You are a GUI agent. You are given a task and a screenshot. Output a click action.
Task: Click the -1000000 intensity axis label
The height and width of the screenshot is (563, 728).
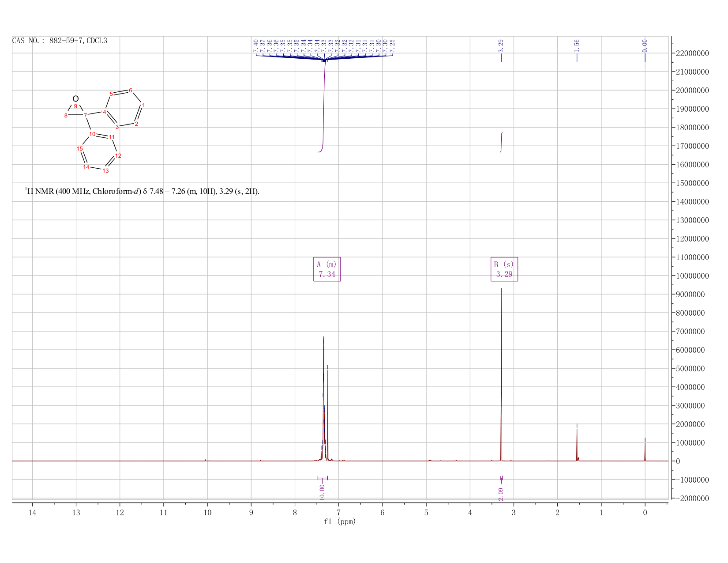[x=692, y=480]
